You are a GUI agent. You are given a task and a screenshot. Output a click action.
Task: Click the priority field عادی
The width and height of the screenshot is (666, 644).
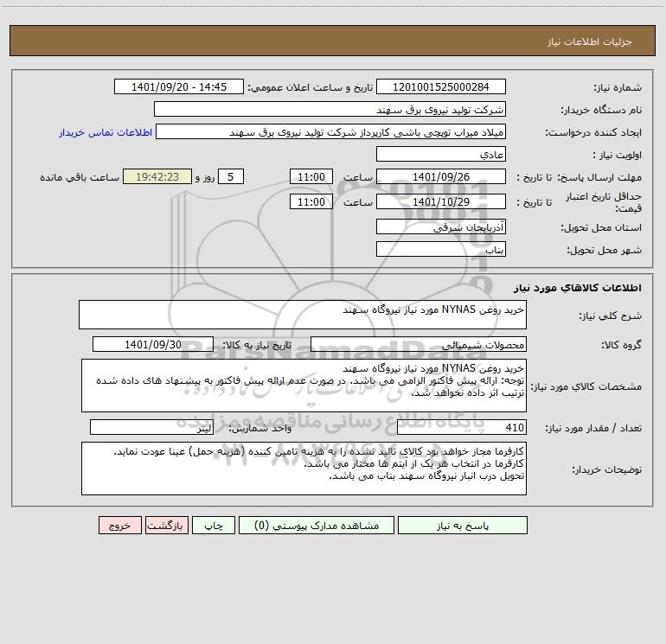click(441, 155)
